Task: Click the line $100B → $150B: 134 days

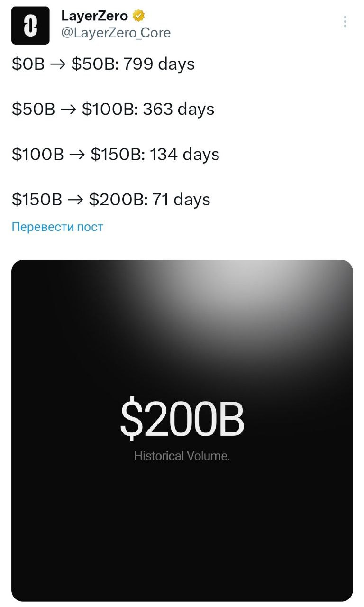Action: pos(116,154)
